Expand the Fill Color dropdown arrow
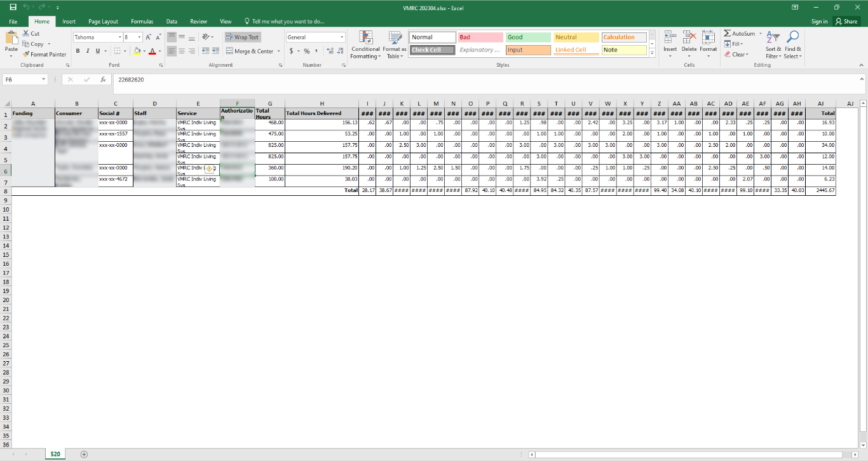The image size is (868, 461). 144,50
